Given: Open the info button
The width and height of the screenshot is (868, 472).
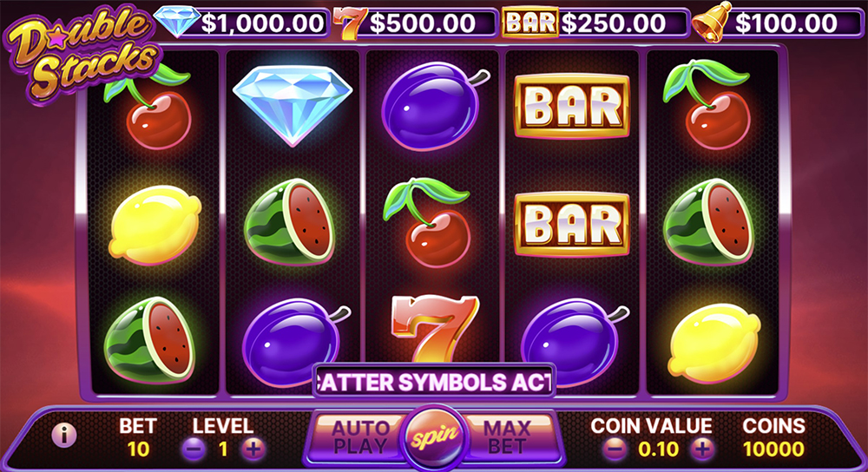Looking at the screenshot, I should (64, 435).
